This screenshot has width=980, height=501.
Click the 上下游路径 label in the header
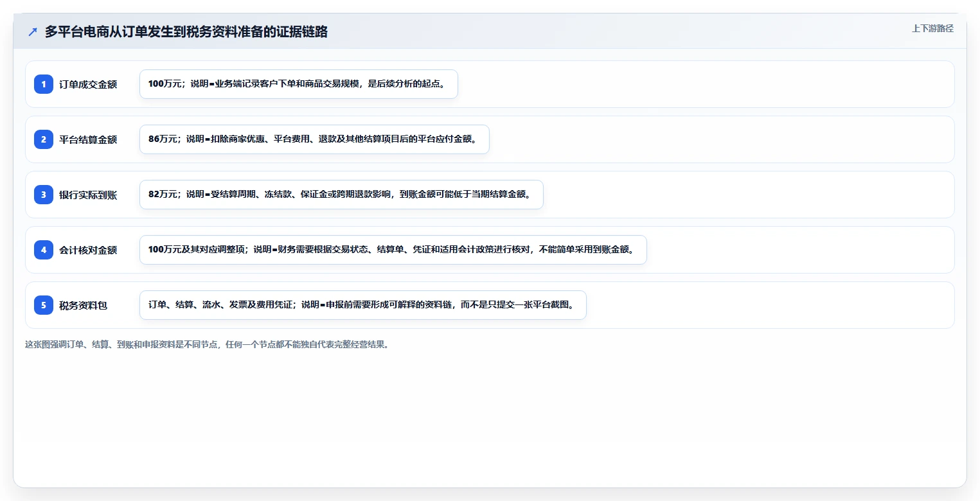coord(932,28)
